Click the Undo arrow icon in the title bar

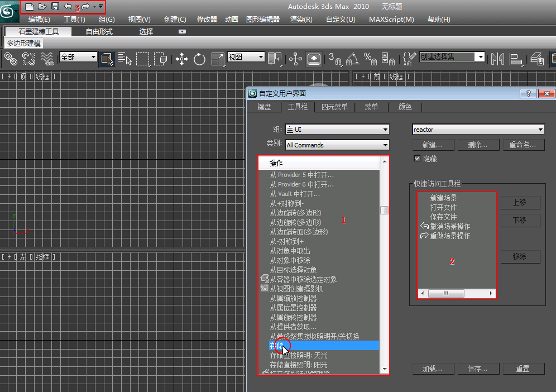click(x=68, y=6)
